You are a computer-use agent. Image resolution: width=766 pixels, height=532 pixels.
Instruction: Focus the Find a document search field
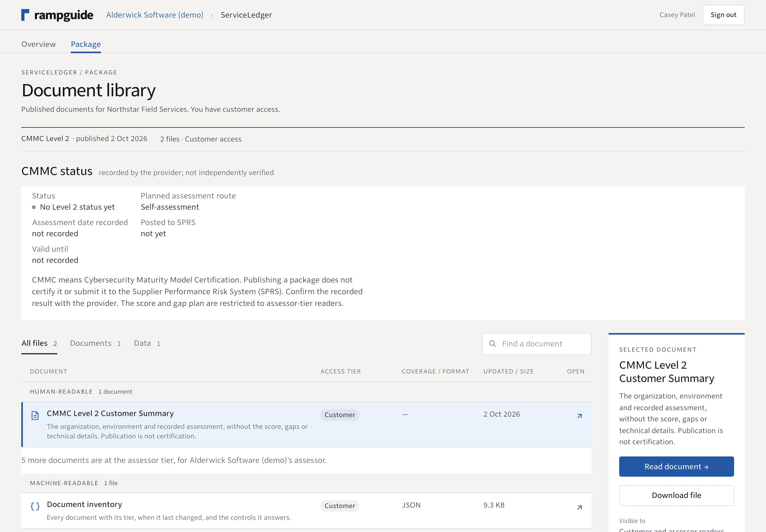pyautogui.click(x=537, y=344)
